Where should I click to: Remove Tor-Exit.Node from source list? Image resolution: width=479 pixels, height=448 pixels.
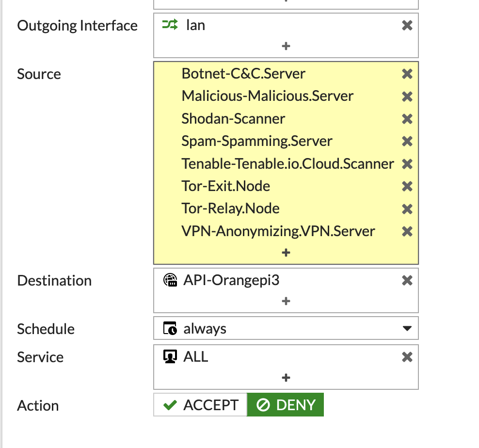407,186
